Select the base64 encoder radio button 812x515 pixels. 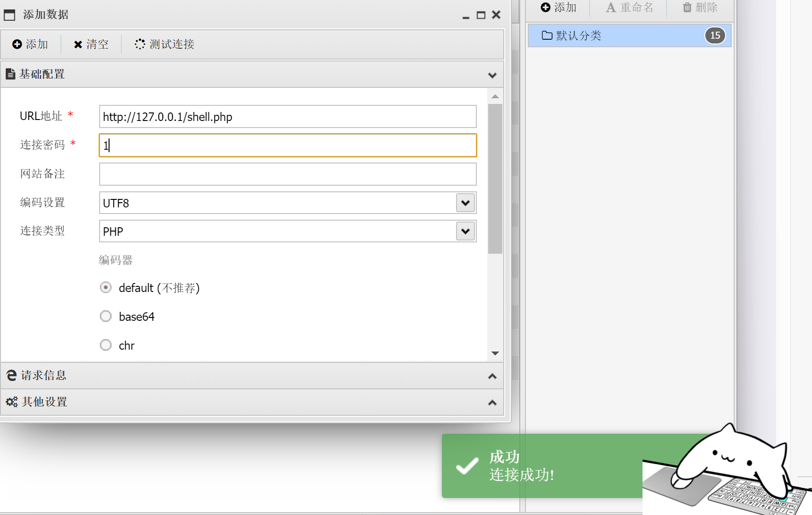click(x=106, y=316)
